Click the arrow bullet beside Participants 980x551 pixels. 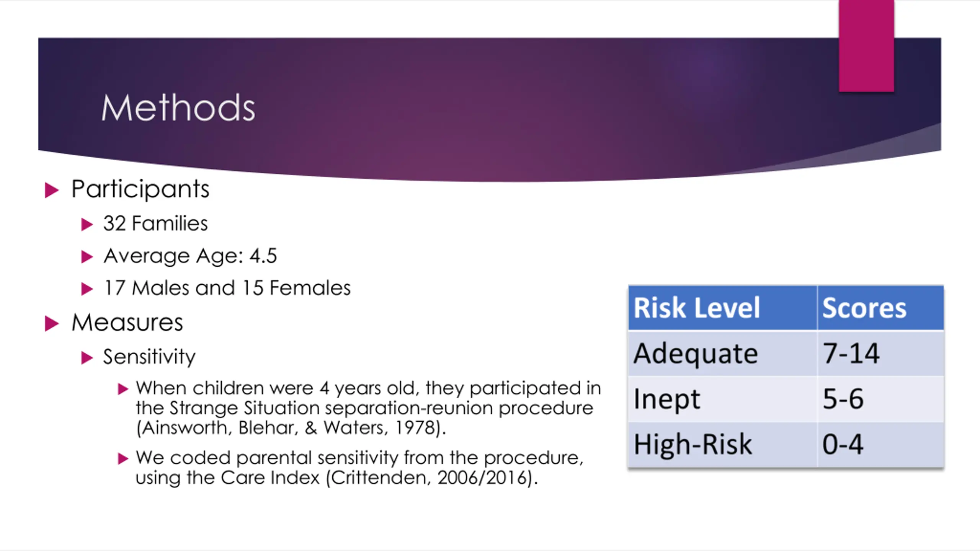(52, 190)
